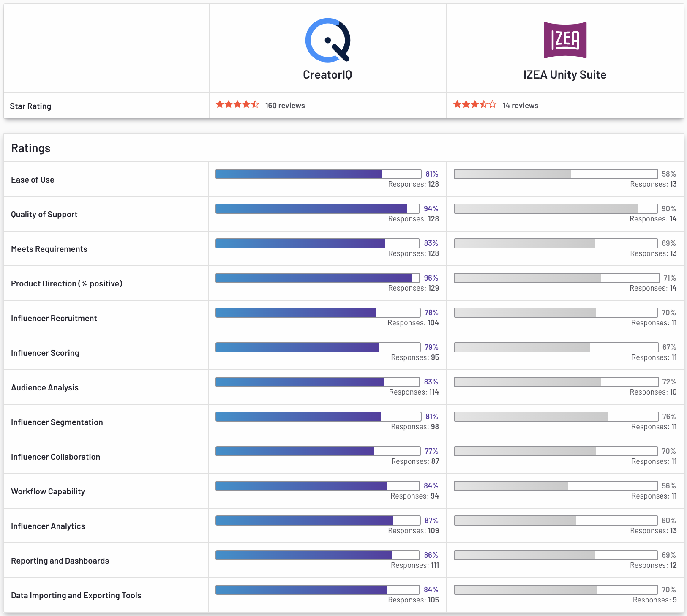The image size is (687, 616).
Task: Click IZEA's Responses: 9 text
Action: pyautogui.click(x=655, y=600)
